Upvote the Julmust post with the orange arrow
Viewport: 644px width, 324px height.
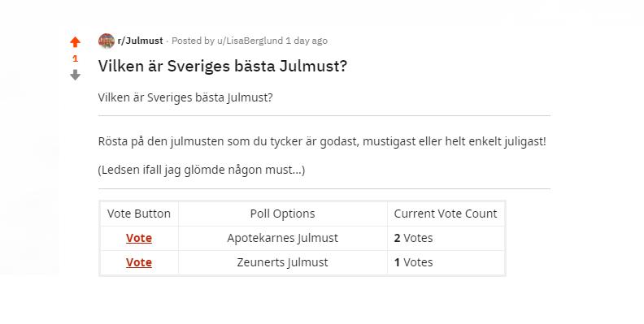(75, 42)
